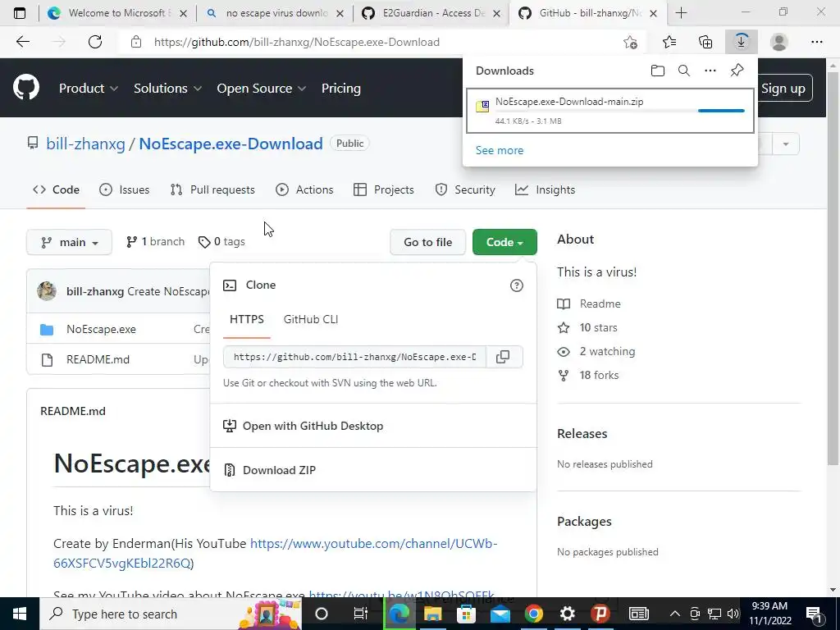Open Settings gear on taskbar
Image resolution: width=840 pixels, height=630 pixels.
coord(568,614)
